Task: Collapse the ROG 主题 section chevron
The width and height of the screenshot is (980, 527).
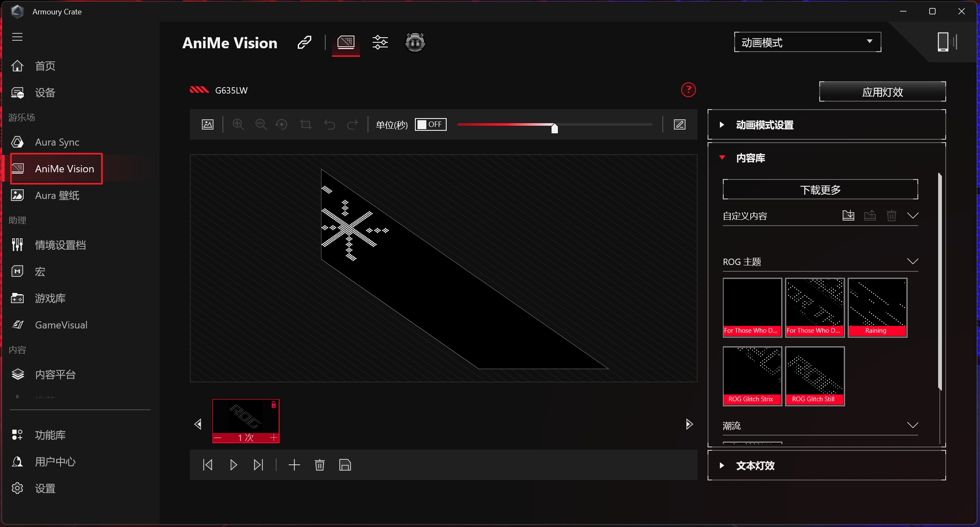Action: (913, 262)
